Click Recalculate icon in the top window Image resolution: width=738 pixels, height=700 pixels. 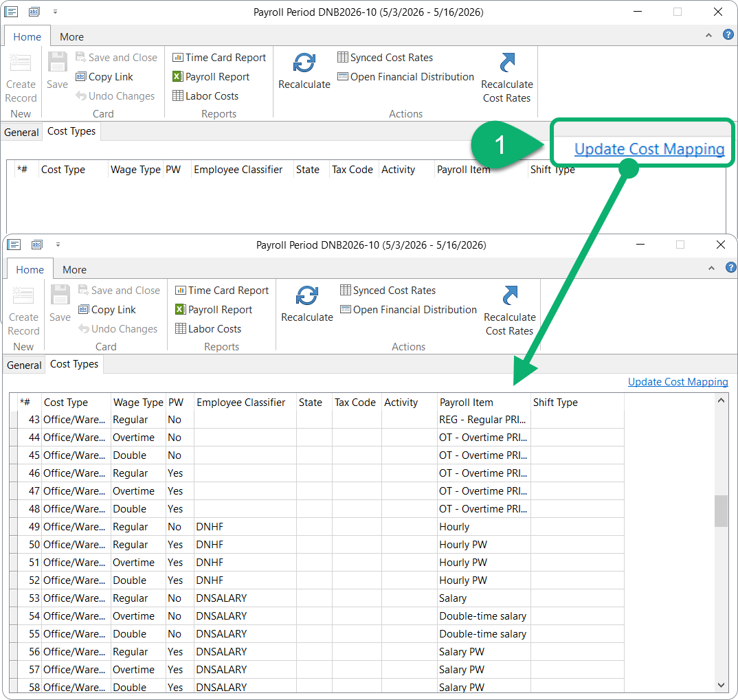click(304, 63)
